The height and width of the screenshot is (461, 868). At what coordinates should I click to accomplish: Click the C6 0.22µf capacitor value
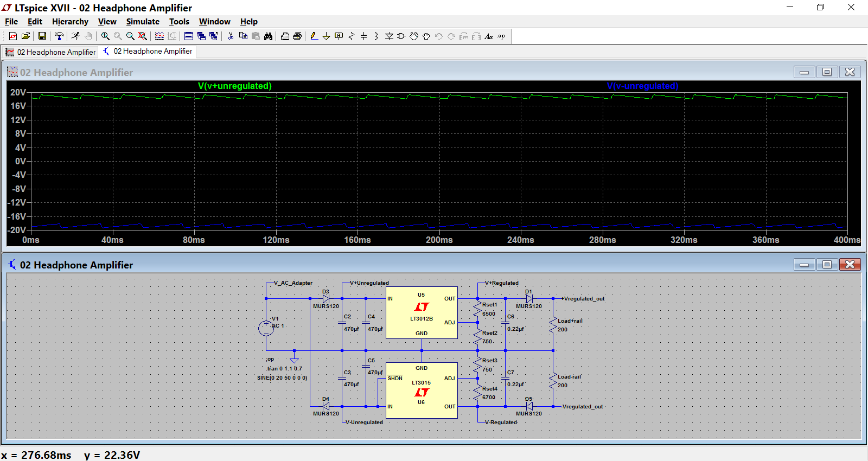516,329
